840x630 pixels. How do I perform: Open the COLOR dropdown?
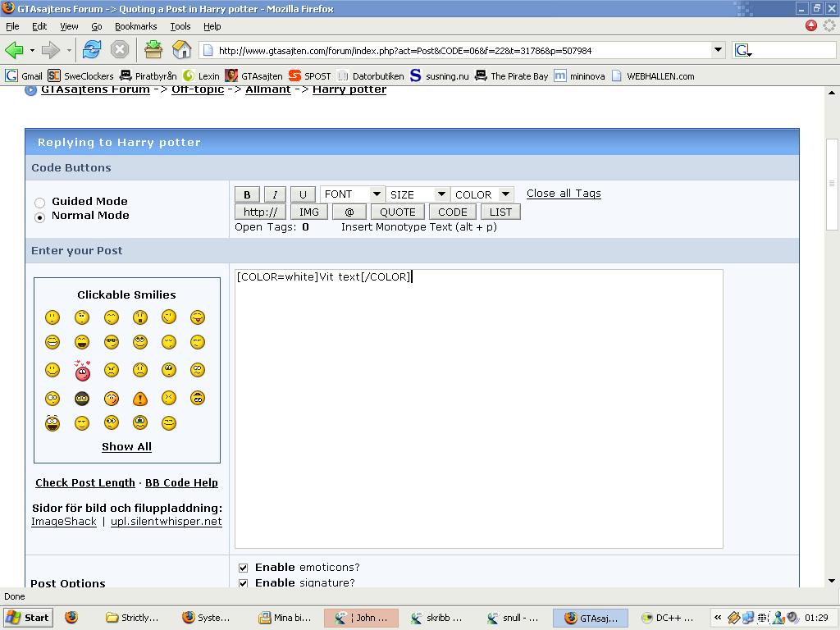pyautogui.click(x=482, y=194)
